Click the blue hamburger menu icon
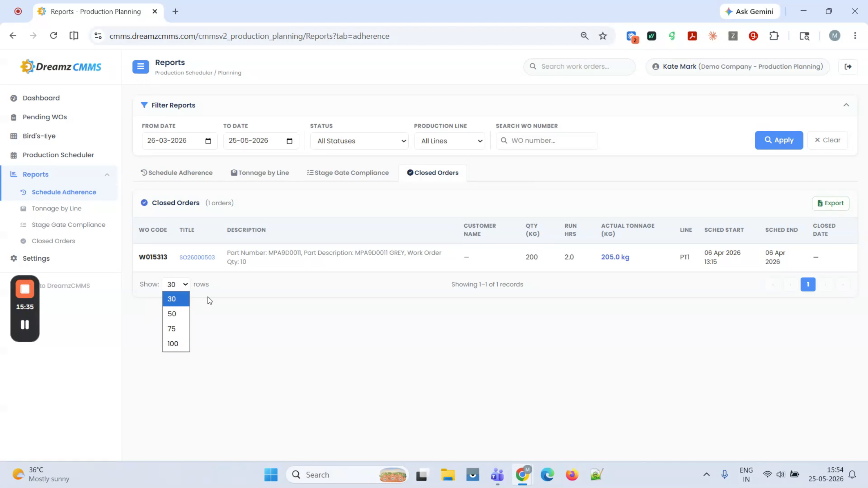The height and width of the screenshot is (488, 868). point(141,67)
